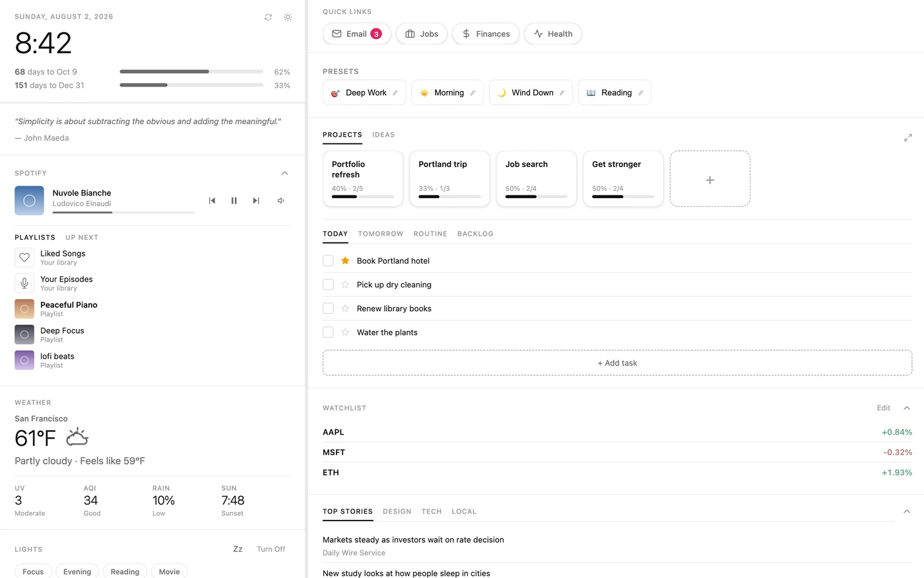Viewport: 924px width, 578px height.
Task: Edit the Morning preset pencil
Action: click(x=473, y=93)
